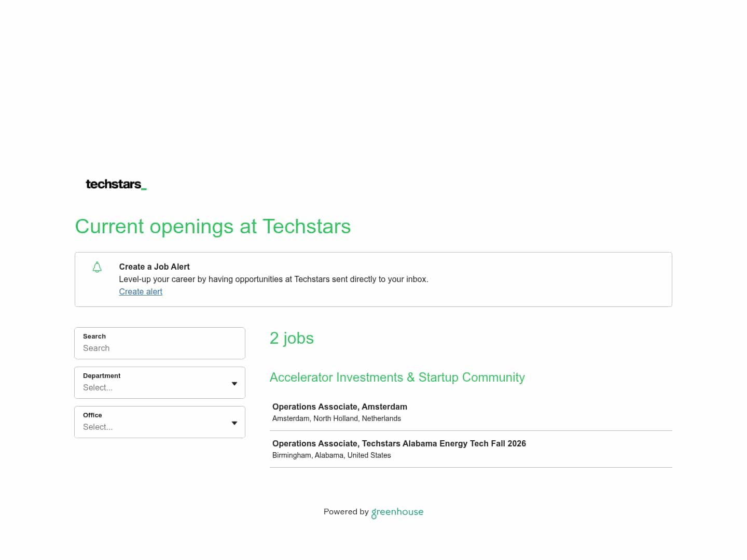This screenshot has width=747, height=560.
Task: Expand the Department dropdown arrow
Action: click(234, 384)
